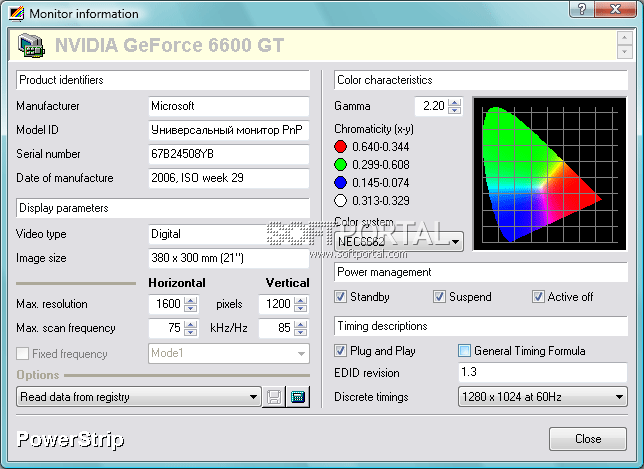Click the horizontal resolution 1600 value

coord(166,304)
